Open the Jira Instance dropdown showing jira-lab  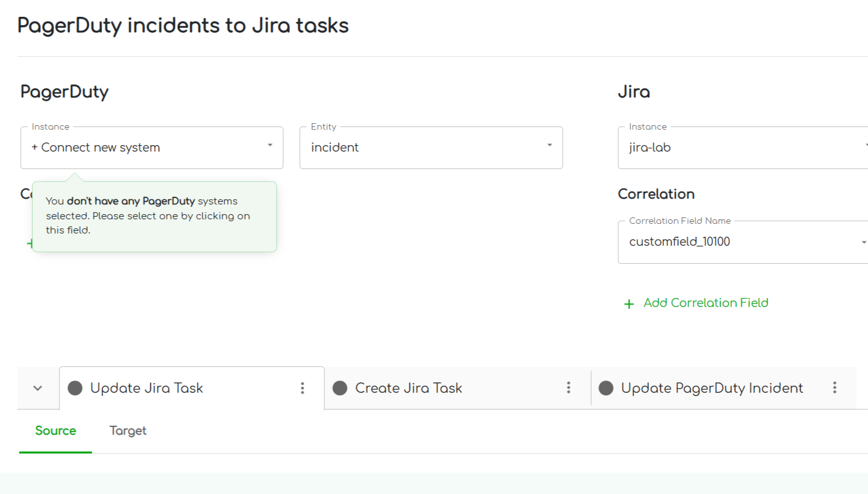[741, 148]
